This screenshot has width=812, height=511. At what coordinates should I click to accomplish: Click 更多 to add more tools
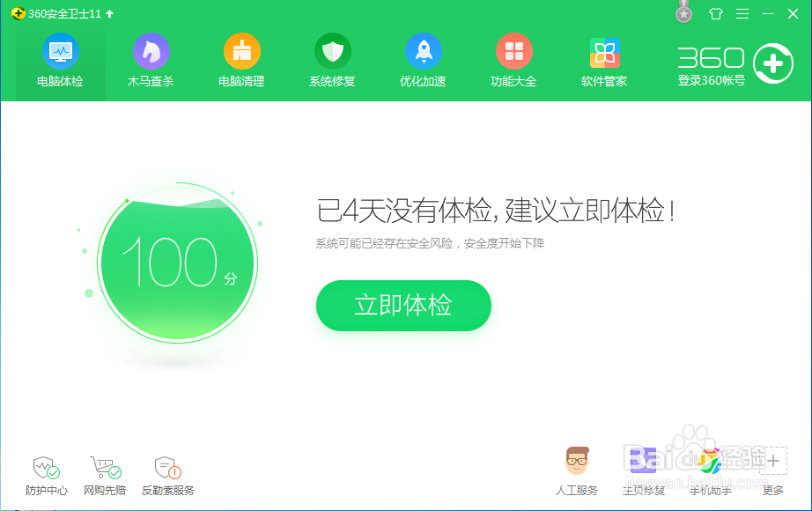point(772,471)
